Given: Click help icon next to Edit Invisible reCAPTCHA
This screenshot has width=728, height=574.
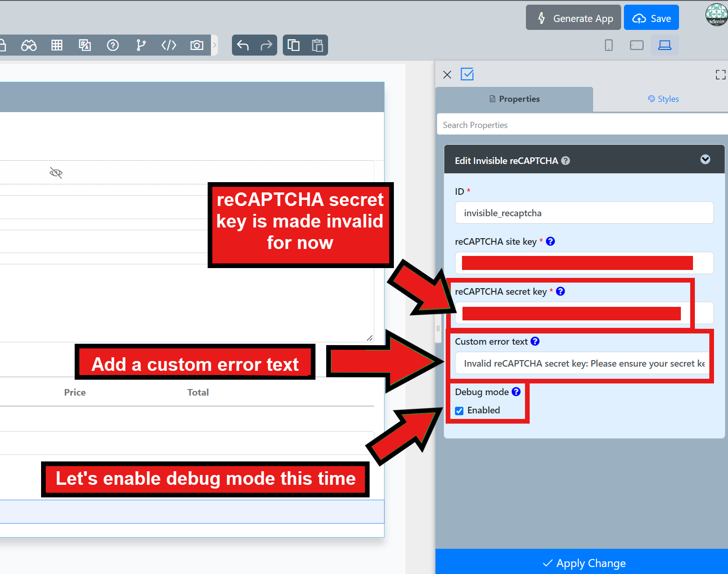Looking at the screenshot, I should point(566,161).
